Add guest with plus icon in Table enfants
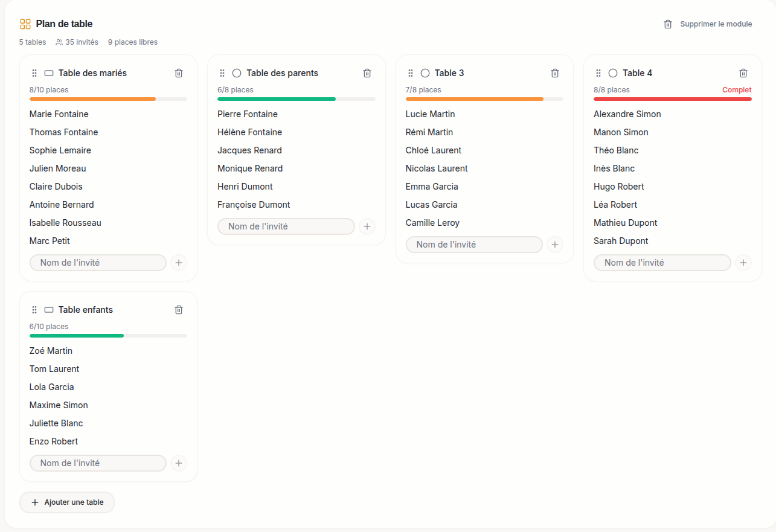 (x=179, y=463)
